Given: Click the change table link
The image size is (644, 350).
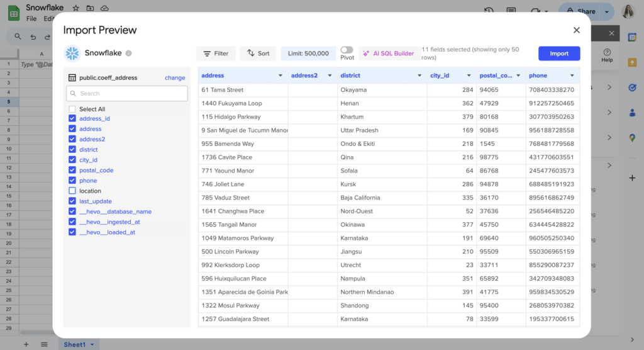Looking at the screenshot, I should (x=175, y=78).
